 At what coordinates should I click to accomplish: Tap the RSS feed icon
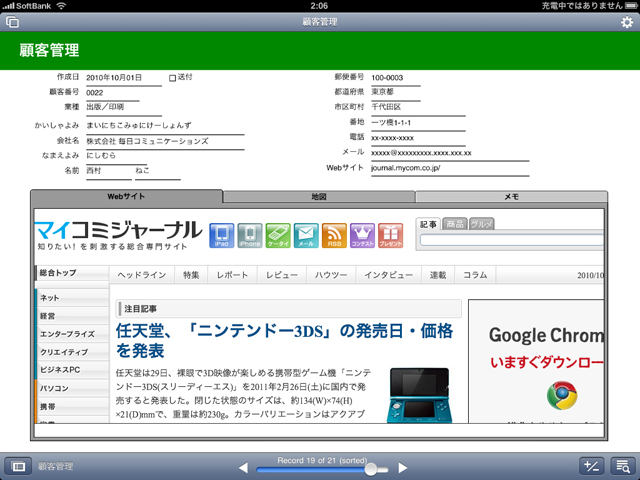click(x=334, y=236)
